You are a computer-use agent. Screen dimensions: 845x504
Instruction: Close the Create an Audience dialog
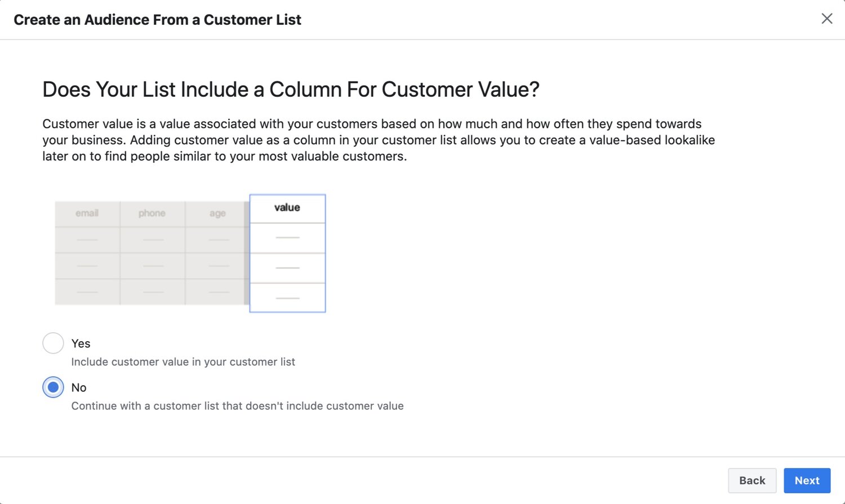(x=826, y=19)
